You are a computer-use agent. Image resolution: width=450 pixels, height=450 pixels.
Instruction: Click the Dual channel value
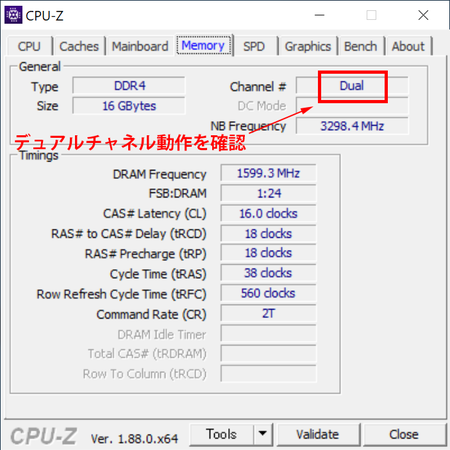(x=352, y=86)
